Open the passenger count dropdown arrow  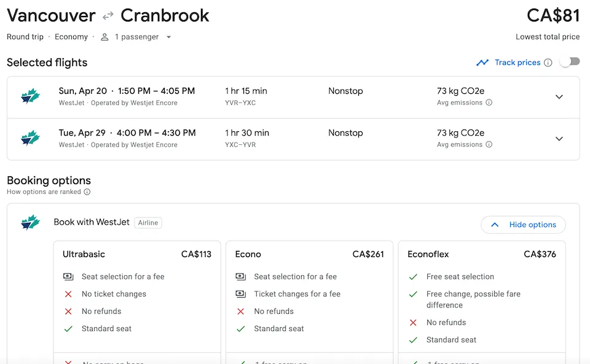(x=168, y=37)
